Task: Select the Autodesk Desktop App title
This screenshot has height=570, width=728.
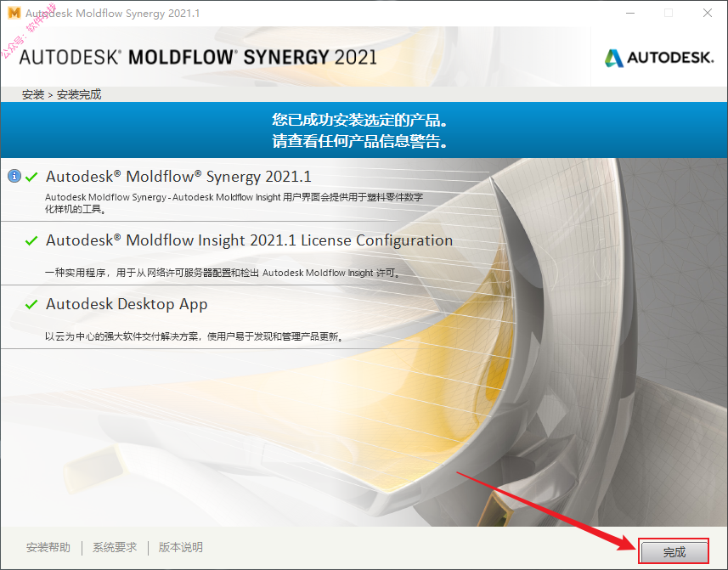Action: (127, 304)
